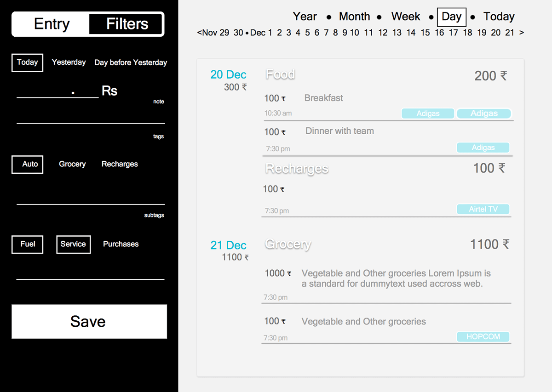Viewport: 552px width, 392px height.
Task: Switch to Week view
Action: pos(406,17)
